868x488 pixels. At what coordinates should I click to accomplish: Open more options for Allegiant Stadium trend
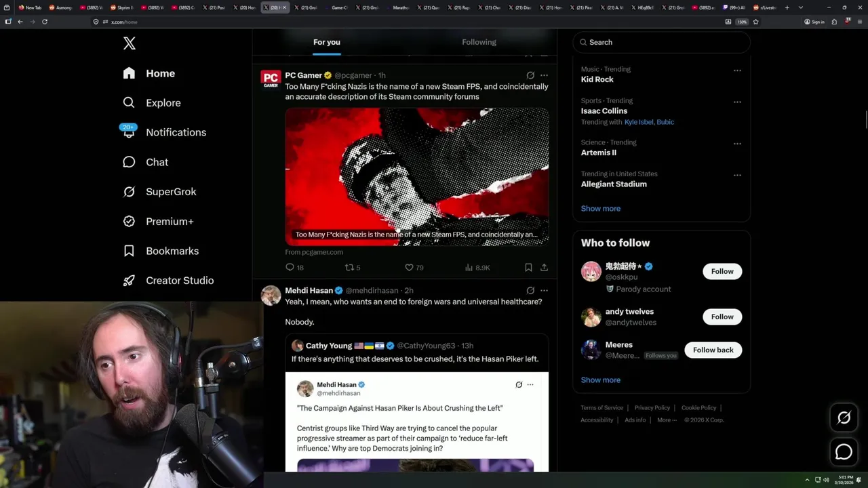[x=737, y=175]
